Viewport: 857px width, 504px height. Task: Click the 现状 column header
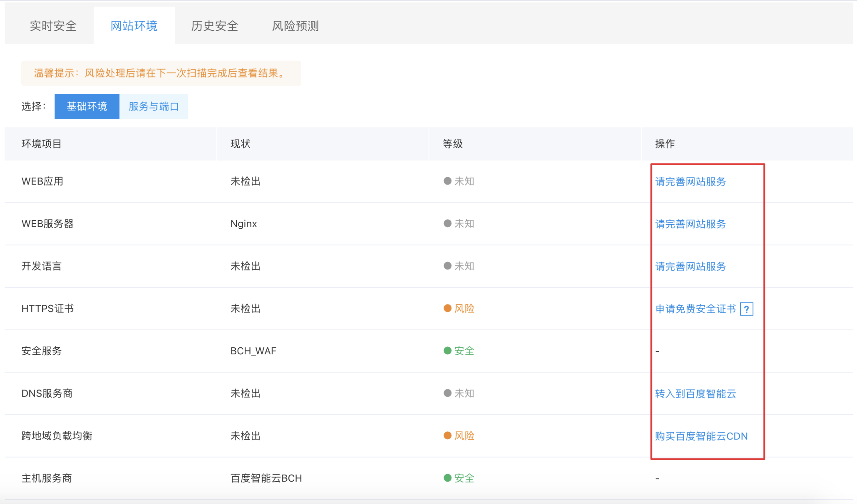[x=241, y=144]
